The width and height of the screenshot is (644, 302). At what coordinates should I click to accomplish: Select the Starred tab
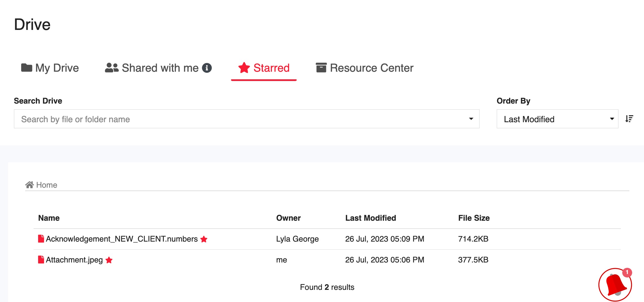pyautogui.click(x=264, y=68)
